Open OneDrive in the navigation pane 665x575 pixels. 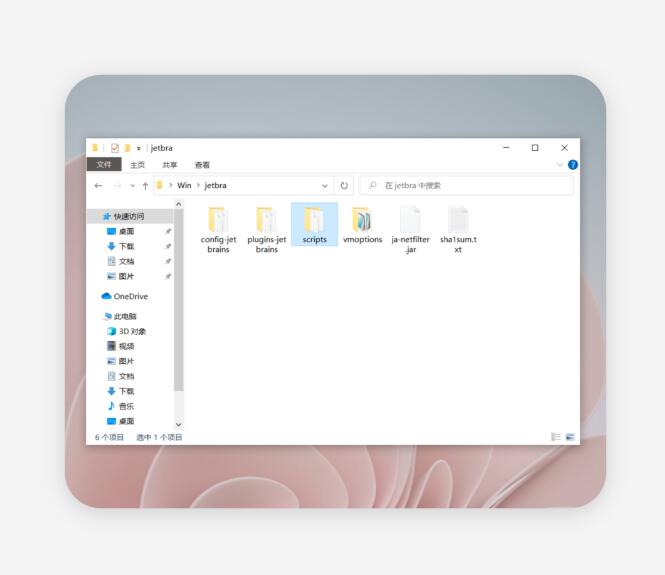pos(130,296)
